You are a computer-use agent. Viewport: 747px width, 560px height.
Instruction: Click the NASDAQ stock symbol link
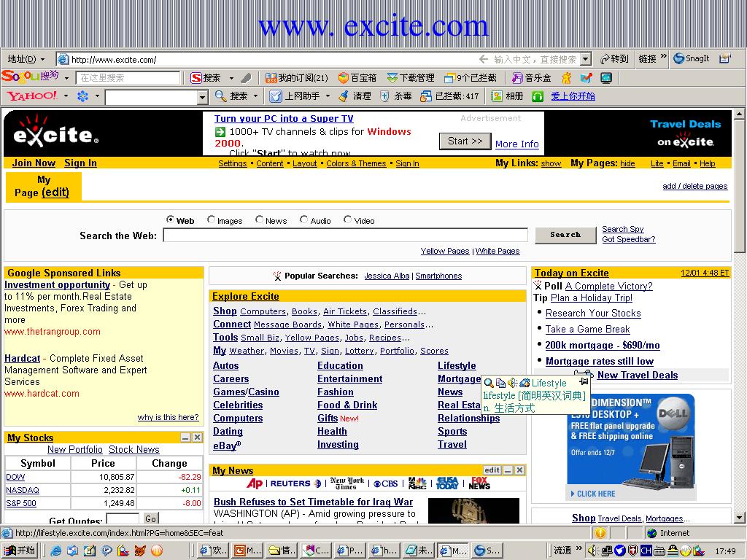pyautogui.click(x=23, y=490)
